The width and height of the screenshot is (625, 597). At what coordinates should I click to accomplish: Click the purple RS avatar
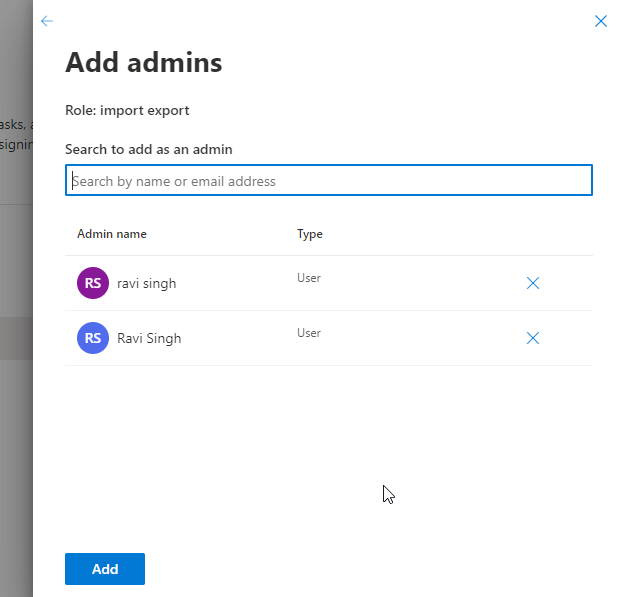click(x=93, y=283)
